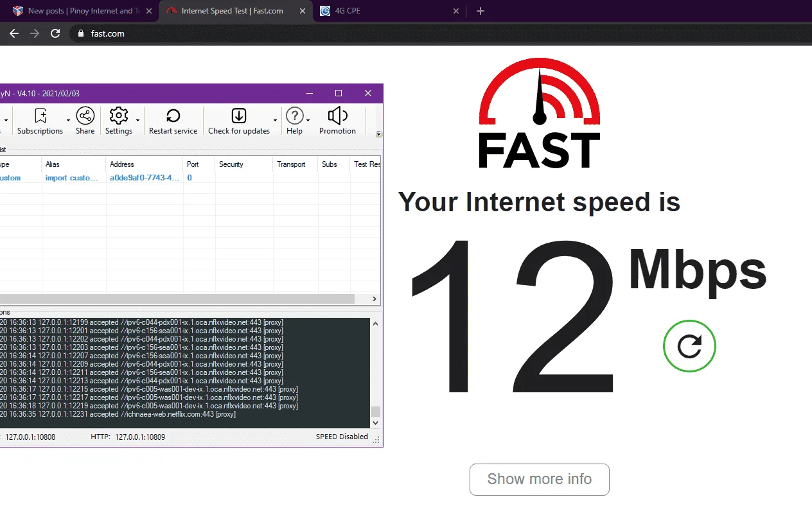Open the Help icon in v2rayN
This screenshot has height=513, width=812.
(294, 121)
